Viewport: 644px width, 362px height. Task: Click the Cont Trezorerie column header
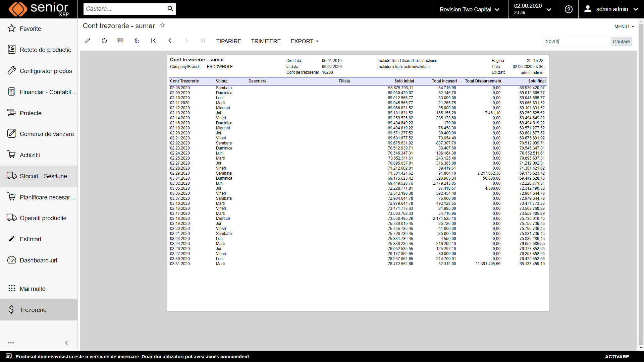(x=184, y=81)
